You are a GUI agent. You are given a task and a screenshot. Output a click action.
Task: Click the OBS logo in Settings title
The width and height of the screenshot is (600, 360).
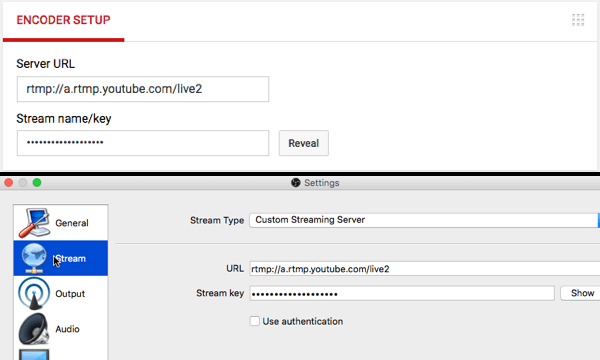pyautogui.click(x=295, y=183)
